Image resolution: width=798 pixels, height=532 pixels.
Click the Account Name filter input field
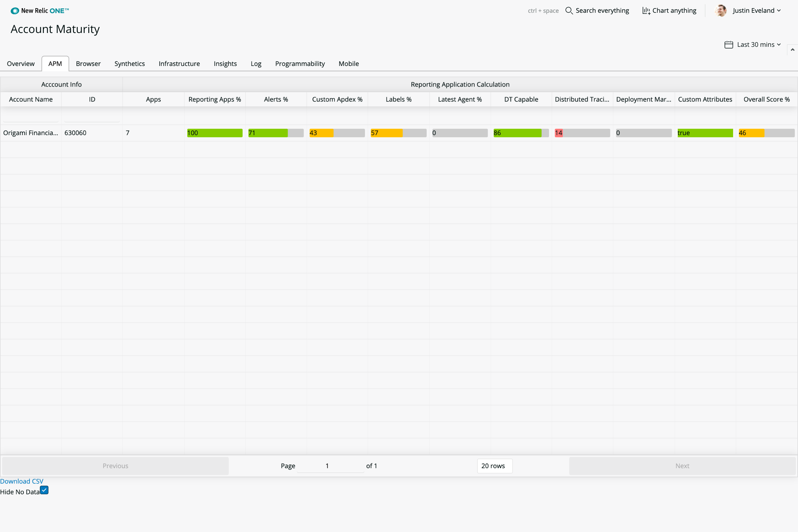coord(31,117)
